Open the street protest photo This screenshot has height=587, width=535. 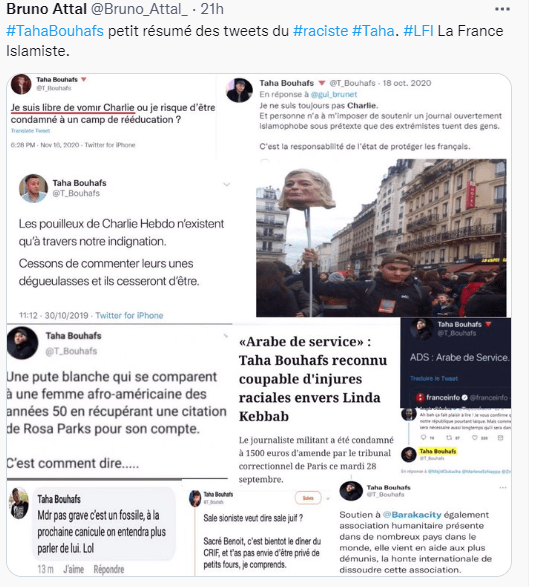point(381,238)
